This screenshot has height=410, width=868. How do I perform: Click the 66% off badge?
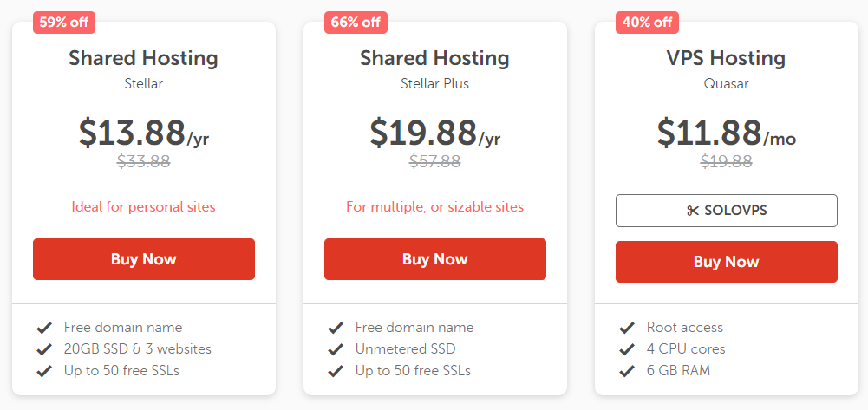pos(356,23)
